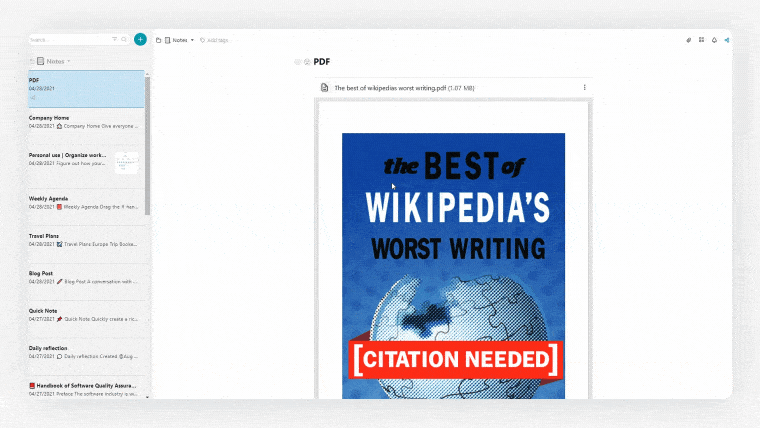
Task: Click the emoji icon beside PDF title
Action: pyautogui.click(x=307, y=62)
